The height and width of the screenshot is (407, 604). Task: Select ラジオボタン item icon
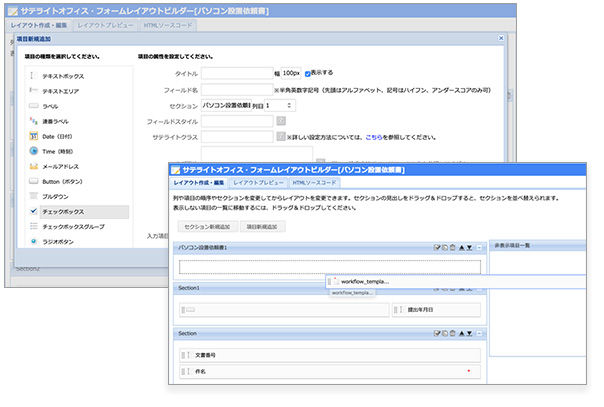click(34, 241)
